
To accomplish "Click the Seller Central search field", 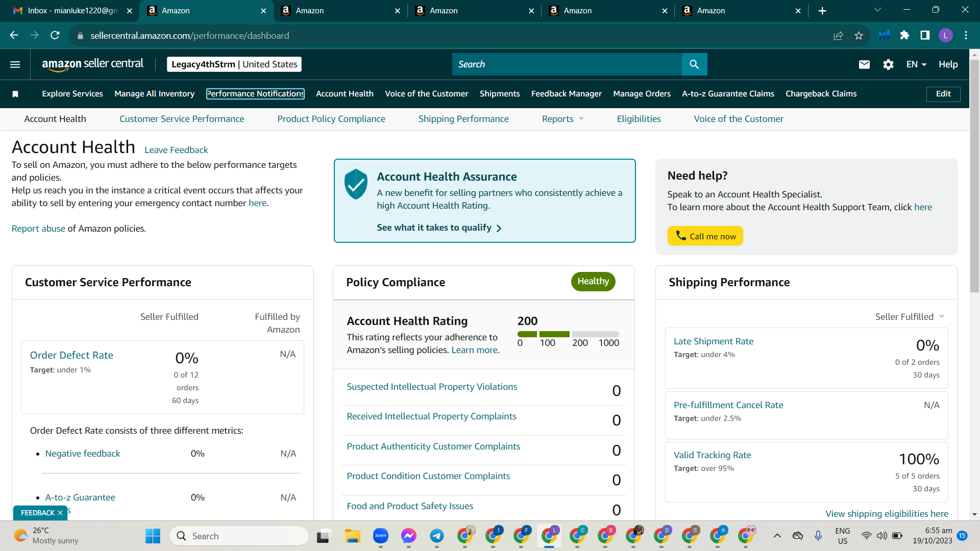I will [567, 64].
